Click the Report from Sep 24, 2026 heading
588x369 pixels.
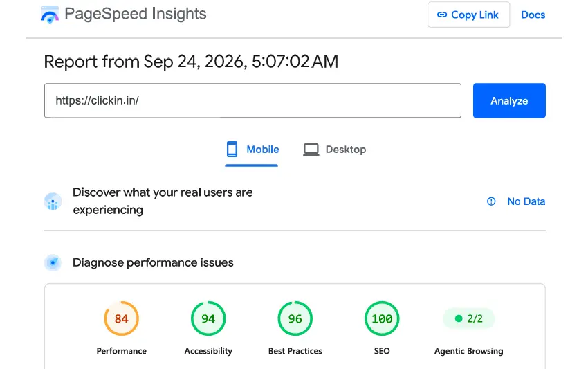[x=191, y=62]
